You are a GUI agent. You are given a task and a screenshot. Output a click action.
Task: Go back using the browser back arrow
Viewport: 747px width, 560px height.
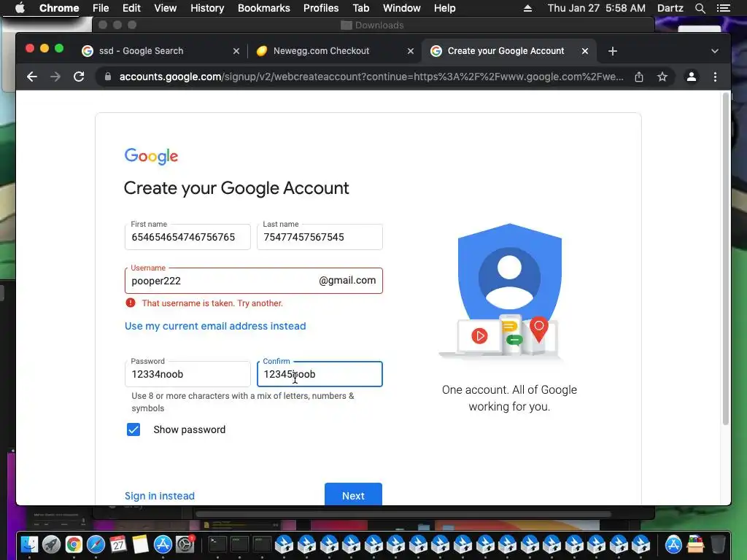(32, 77)
